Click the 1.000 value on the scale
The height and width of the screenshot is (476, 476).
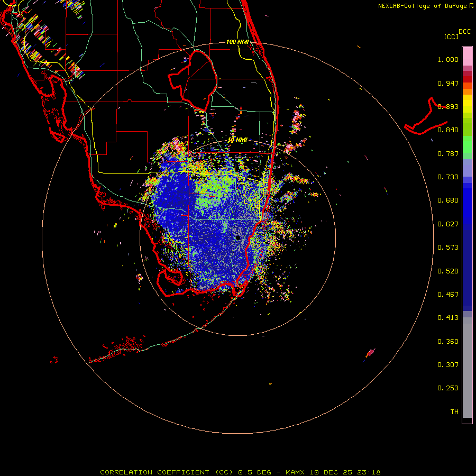click(448, 59)
